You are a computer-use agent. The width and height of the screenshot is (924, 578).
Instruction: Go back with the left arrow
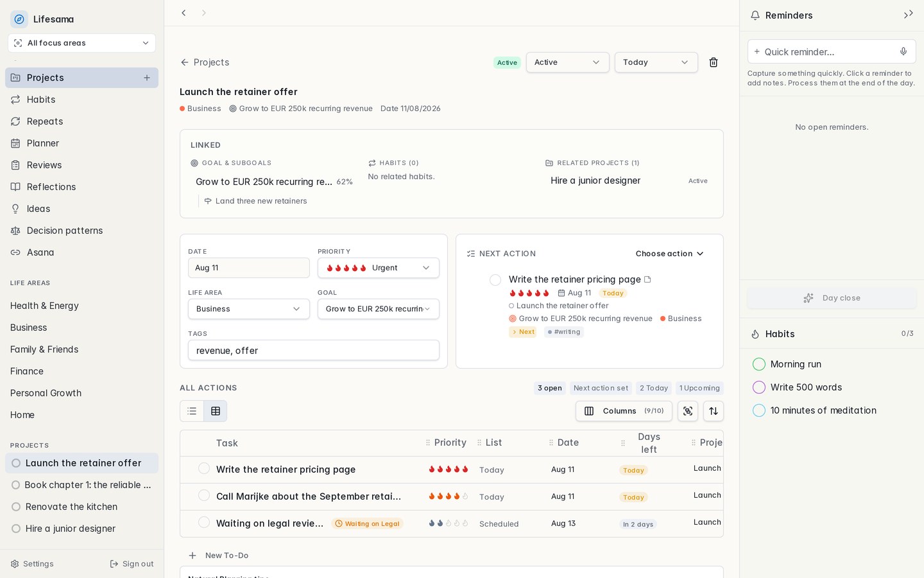tap(184, 13)
